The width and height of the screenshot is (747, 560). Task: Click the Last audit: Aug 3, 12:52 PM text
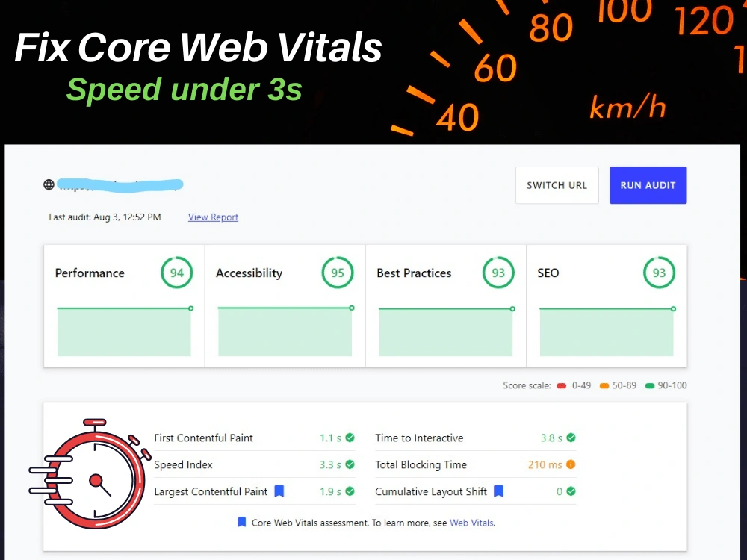pyautogui.click(x=105, y=217)
